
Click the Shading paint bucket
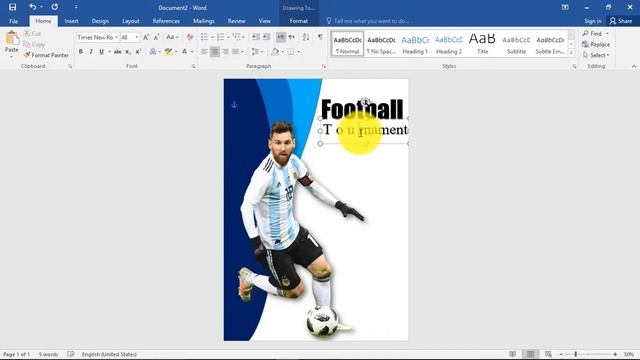coord(275,51)
